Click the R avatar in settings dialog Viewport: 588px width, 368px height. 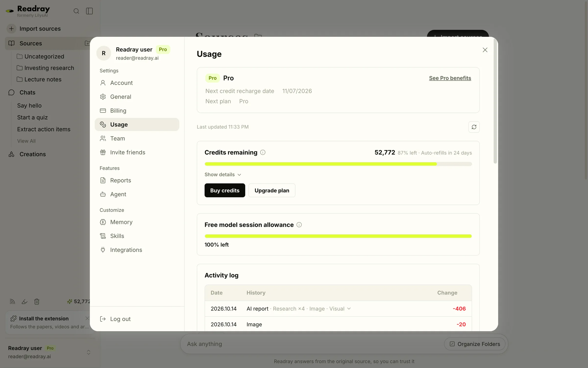pyautogui.click(x=104, y=53)
